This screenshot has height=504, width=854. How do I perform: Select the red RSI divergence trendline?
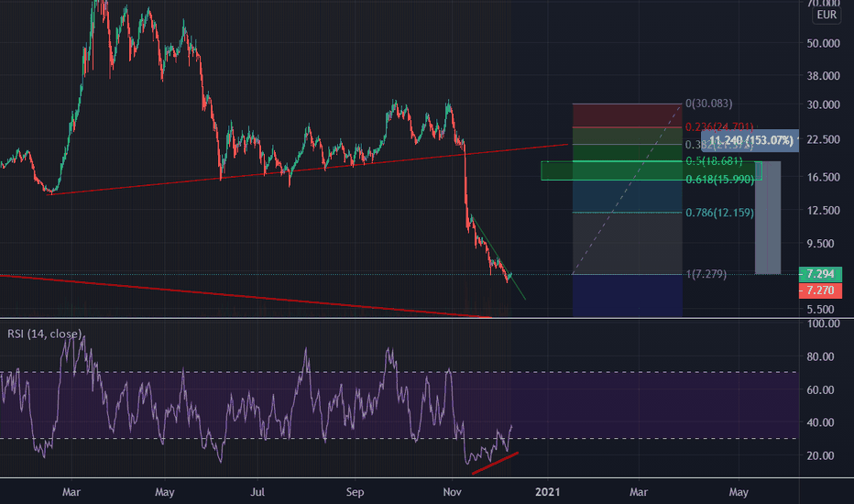(495, 463)
